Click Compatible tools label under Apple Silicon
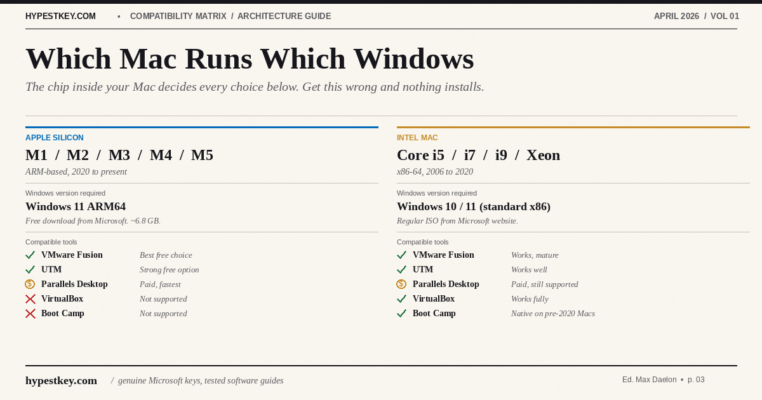762x400 pixels. coord(51,242)
